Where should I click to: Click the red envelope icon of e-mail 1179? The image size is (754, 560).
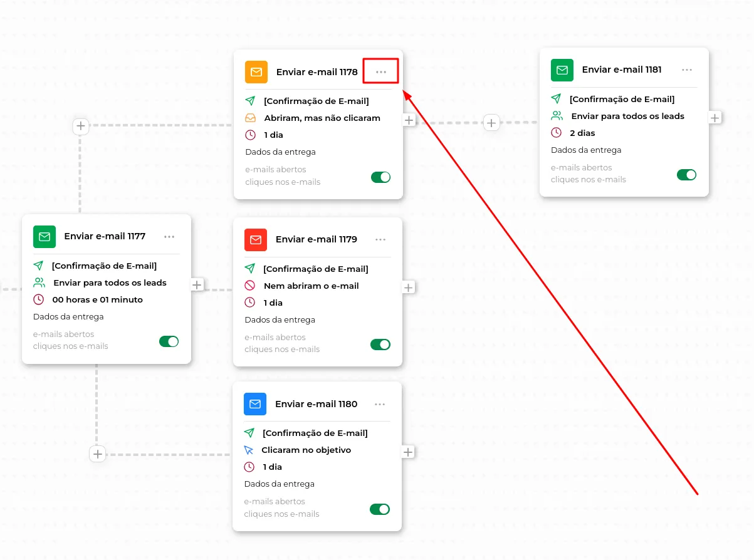click(256, 239)
